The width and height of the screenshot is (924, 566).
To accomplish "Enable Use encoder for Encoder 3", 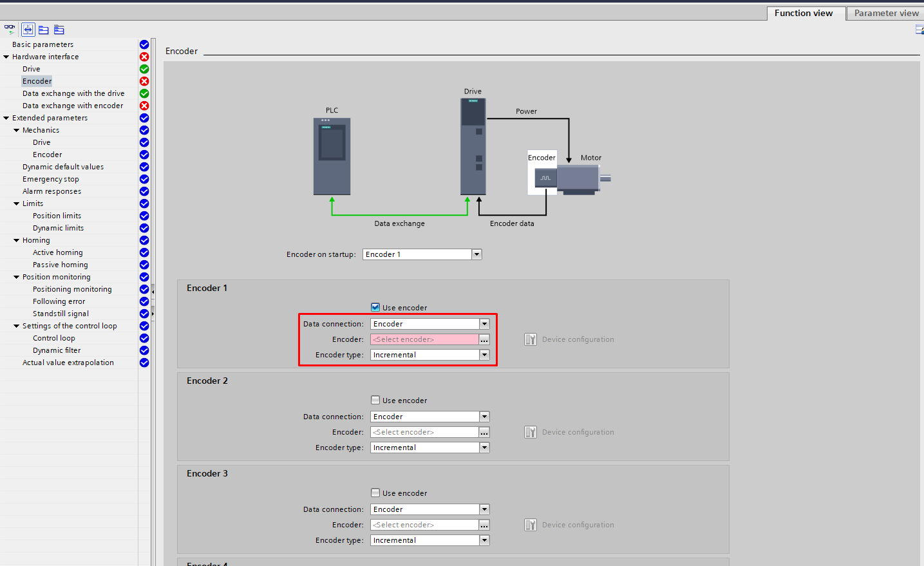I will 375,493.
